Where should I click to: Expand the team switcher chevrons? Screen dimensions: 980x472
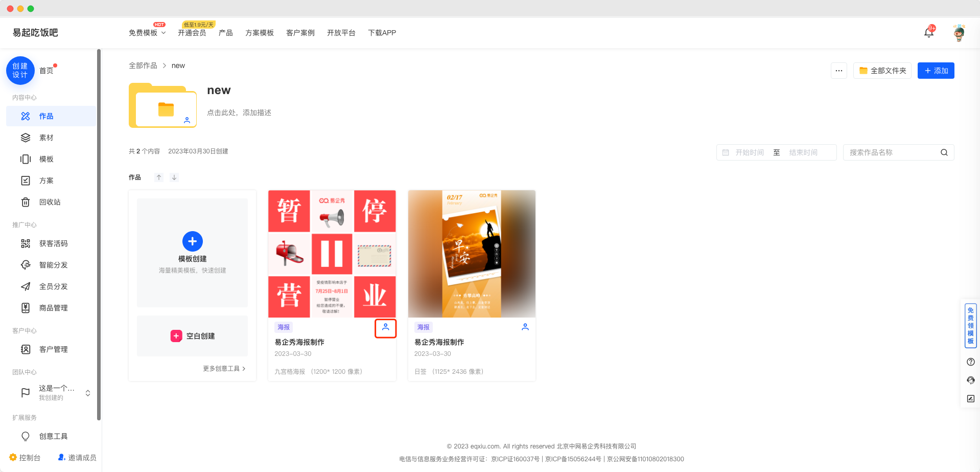[88, 393]
